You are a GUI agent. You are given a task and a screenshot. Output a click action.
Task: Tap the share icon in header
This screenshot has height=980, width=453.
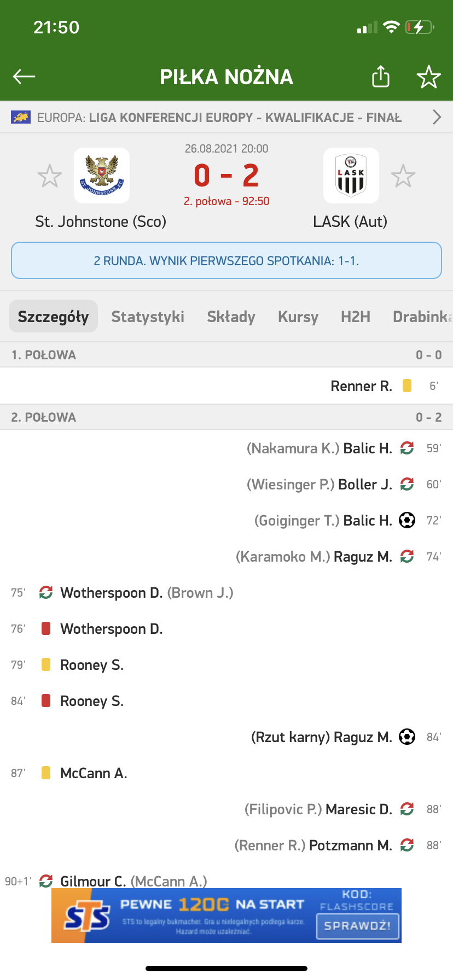point(381,77)
